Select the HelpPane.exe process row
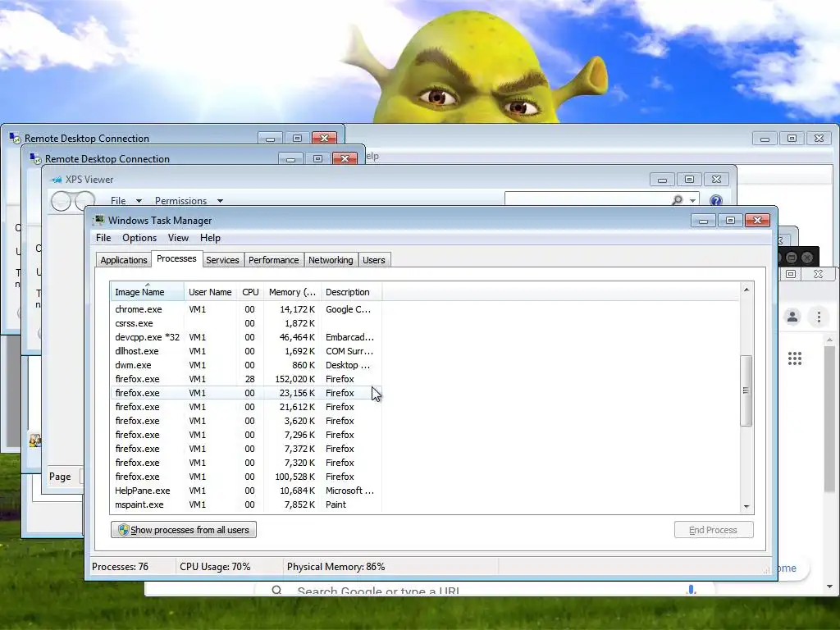The width and height of the screenshot is (840, 630). 246,491
